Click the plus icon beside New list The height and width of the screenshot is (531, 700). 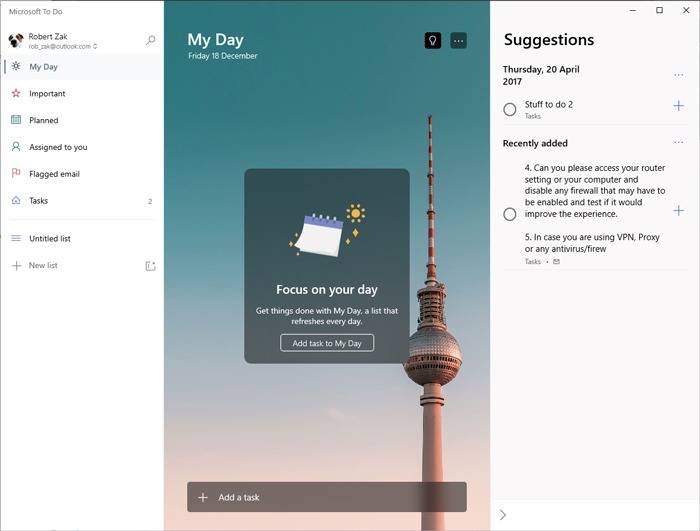click(16, 266)
